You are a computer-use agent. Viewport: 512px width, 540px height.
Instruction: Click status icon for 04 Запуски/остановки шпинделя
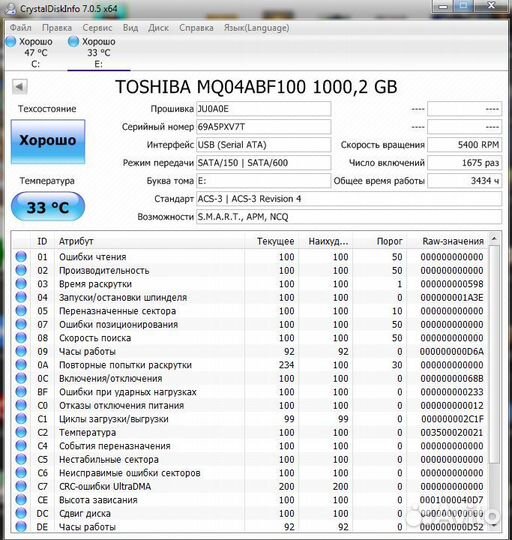point(21,297)
